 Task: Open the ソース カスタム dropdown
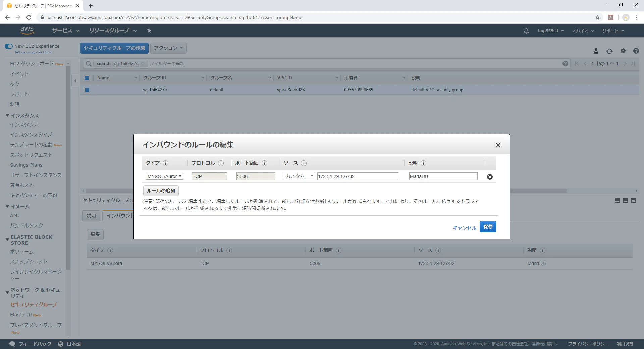300,176
